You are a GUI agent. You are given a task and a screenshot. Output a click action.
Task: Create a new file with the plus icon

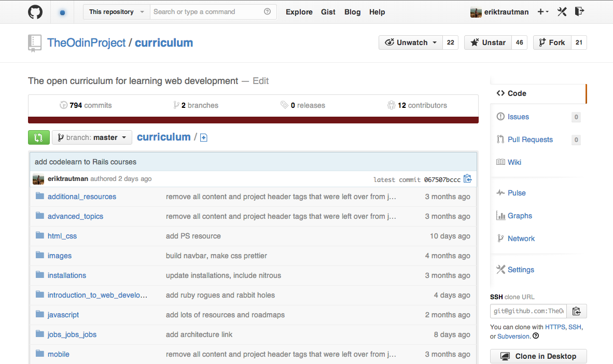pos(203,137)
